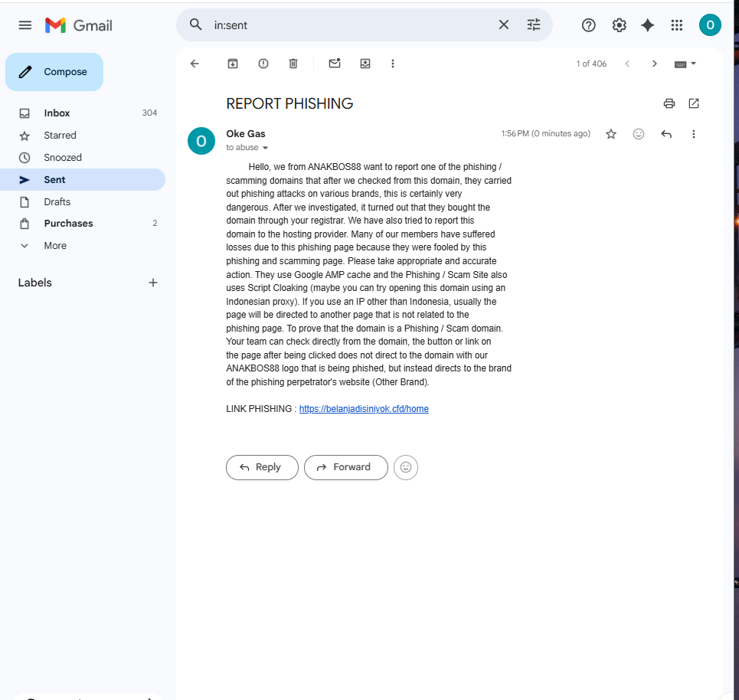Open the Support help icon
This screenshot has height=700, width=739.
pos(588,25)
